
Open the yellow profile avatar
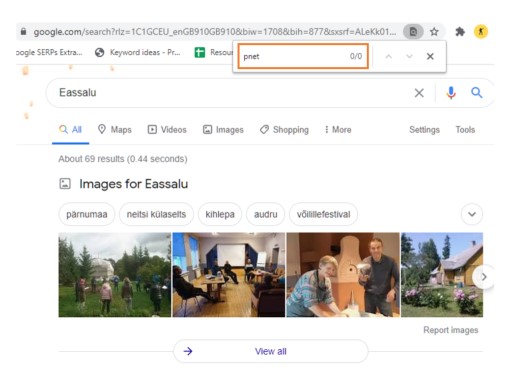click(481, 32)
